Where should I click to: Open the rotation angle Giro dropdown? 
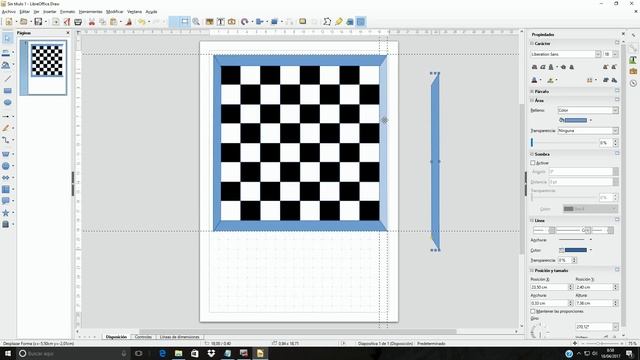[x=615, y=327]
